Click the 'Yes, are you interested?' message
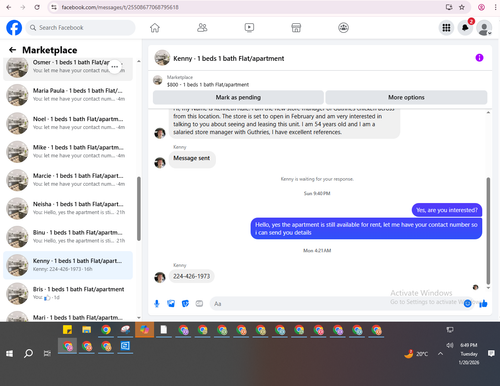Image resolution: width=500 pixels, height=386 pixels. (x=447, y=210)
